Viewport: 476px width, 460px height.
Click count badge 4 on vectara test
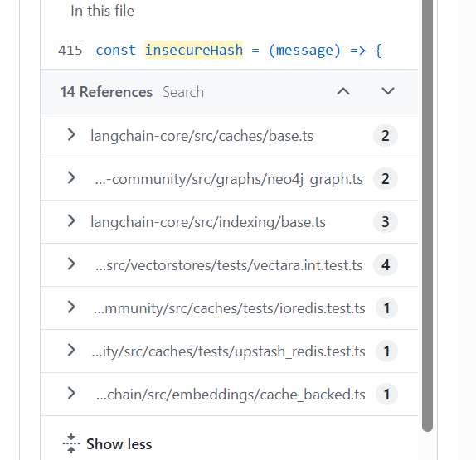(386, 265)
